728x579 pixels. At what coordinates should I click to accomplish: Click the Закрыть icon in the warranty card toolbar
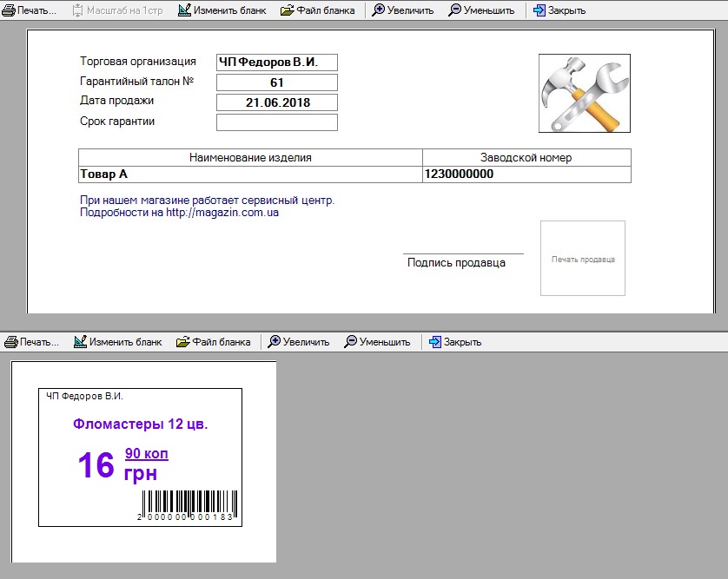(539, 10)
